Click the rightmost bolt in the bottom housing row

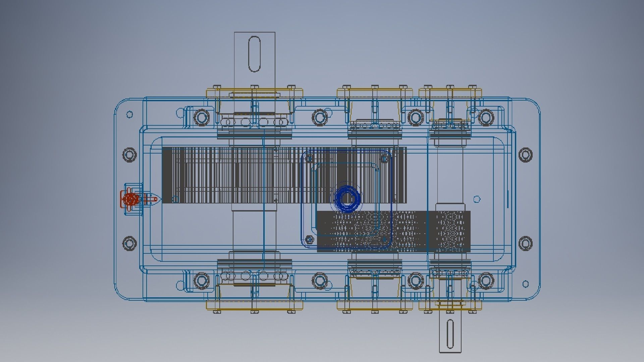[x=486, y=280]
